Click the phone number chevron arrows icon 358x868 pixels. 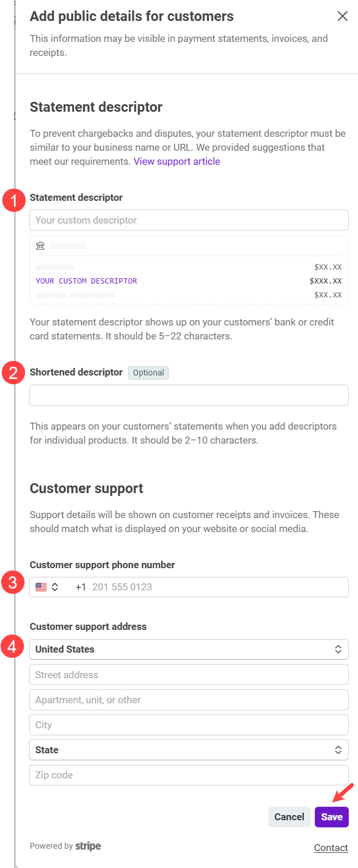55,587
